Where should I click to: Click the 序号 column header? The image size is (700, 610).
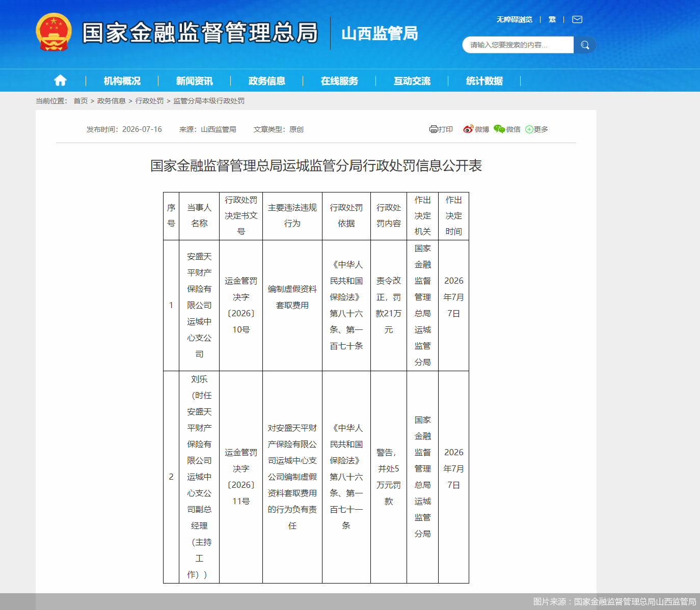pyautogui.click(x=171, y=216)
